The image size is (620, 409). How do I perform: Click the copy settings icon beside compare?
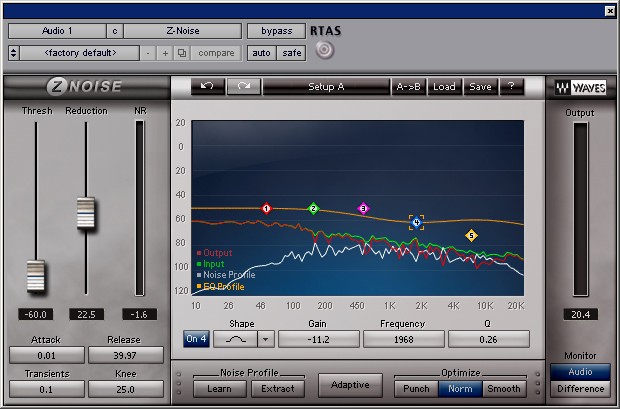(182, 52)
